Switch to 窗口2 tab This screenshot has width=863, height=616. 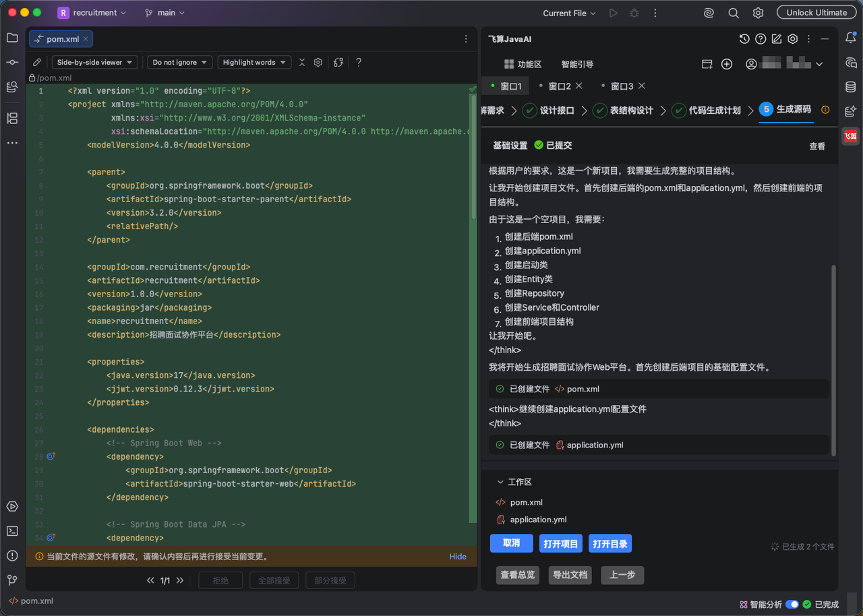coord(560,86)
